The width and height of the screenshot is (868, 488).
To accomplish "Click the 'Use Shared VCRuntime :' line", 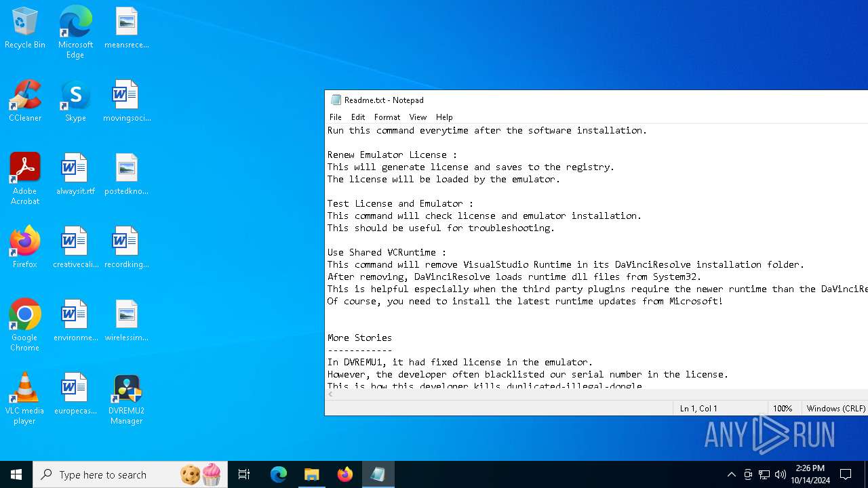I will click(387, 252).
